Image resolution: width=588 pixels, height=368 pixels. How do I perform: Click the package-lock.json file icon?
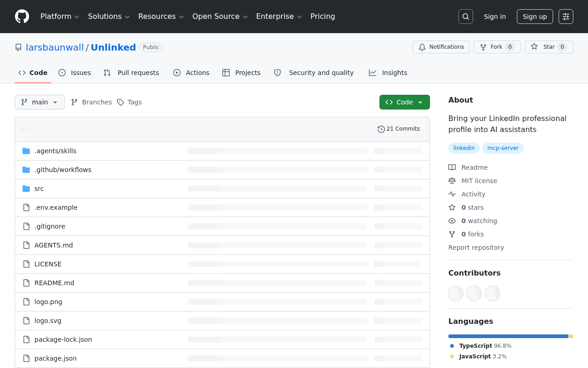pos(26,339)
